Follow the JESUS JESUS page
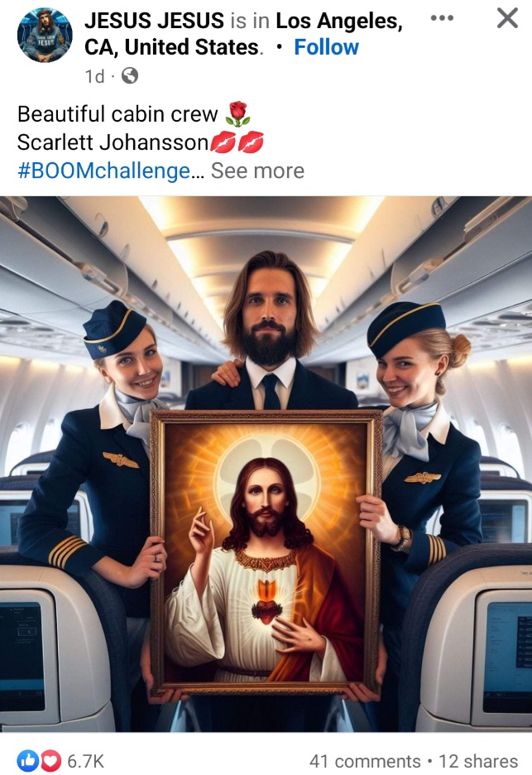Screen dimensions: 532x775 (326, 47)
